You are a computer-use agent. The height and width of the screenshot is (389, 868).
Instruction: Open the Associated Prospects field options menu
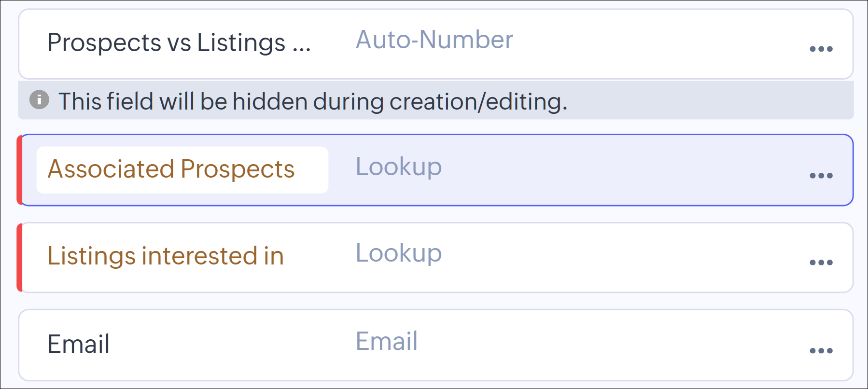821,176
